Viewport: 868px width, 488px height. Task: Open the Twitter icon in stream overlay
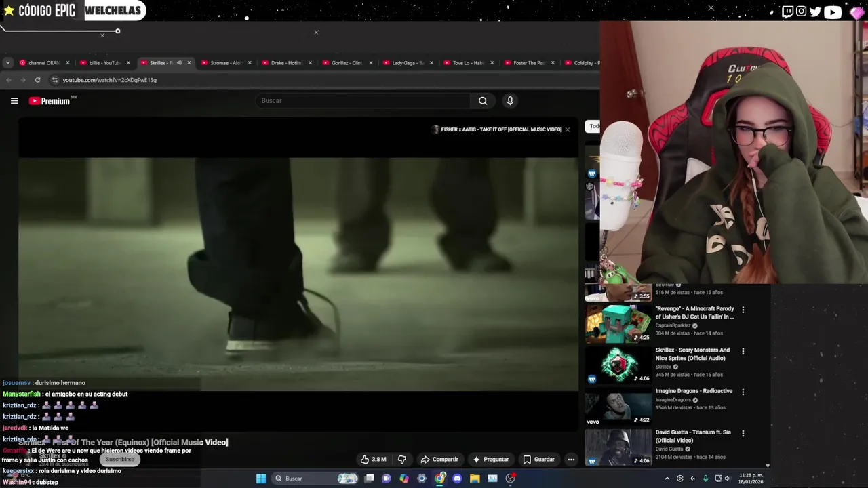(815, 12)
